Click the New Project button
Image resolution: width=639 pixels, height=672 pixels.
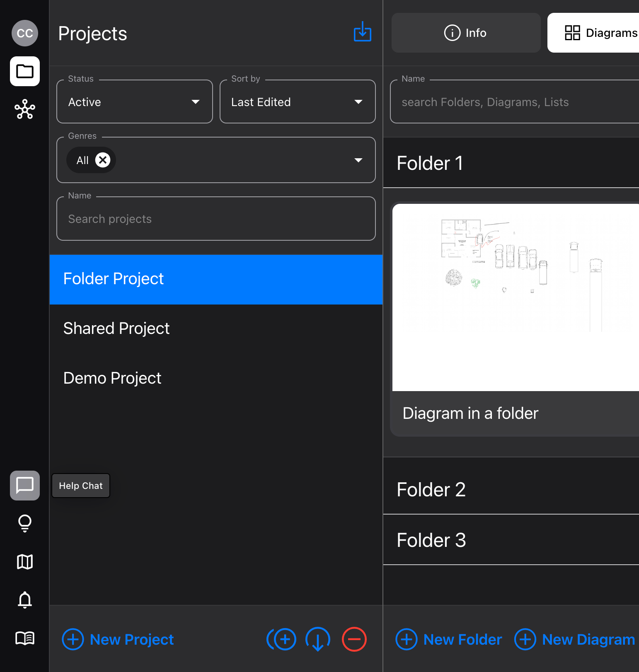click(x=118, y=639)
